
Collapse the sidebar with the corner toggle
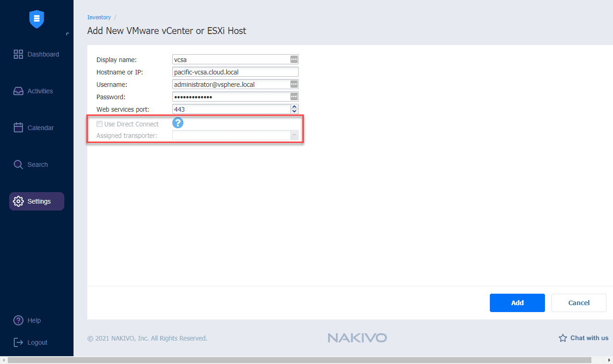(68, 34)
